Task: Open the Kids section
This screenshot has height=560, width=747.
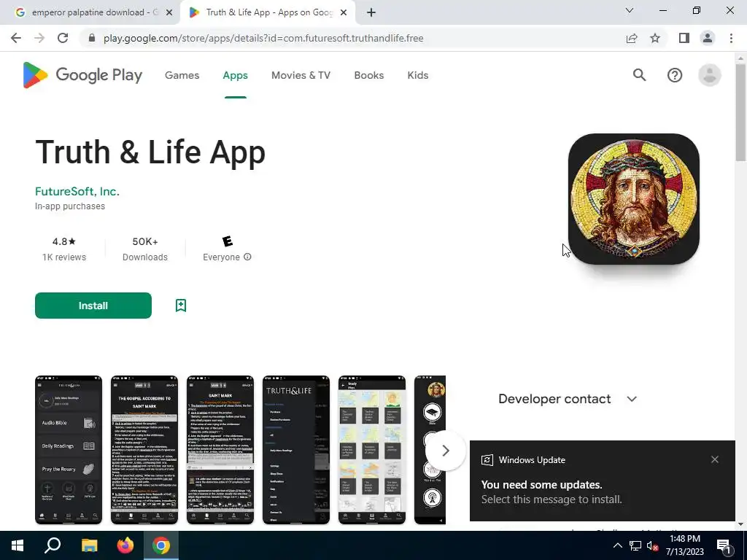Action: point(418,75)
